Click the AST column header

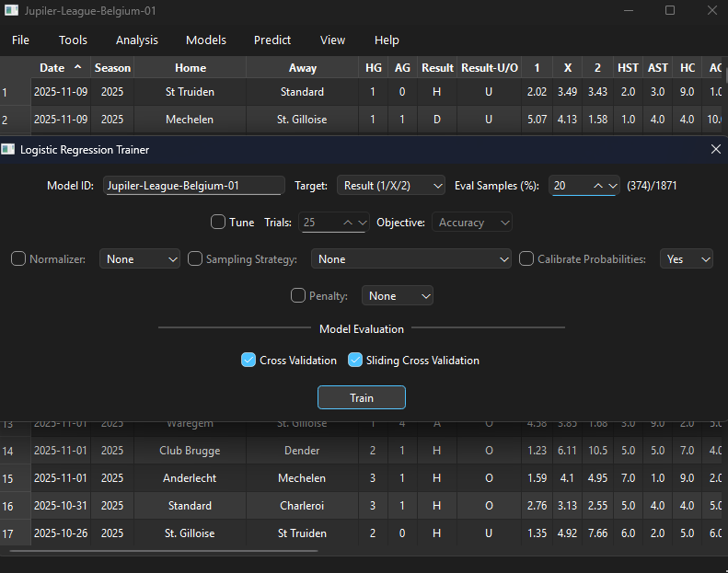[657, 68]
